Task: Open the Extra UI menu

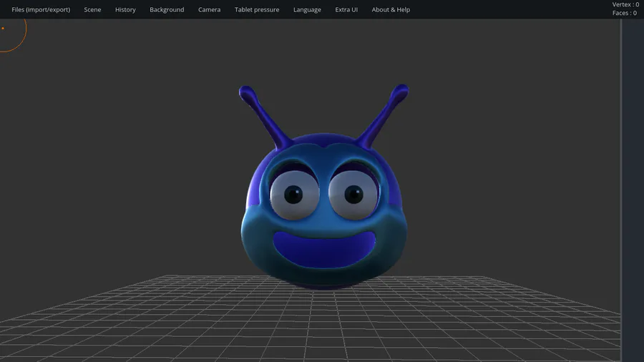Action: [346, 9]
